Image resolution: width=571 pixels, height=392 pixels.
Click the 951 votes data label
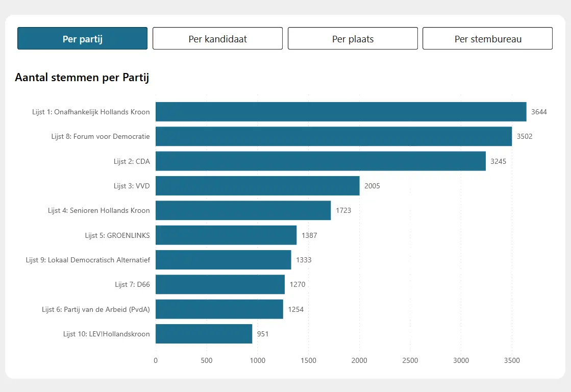263,334
